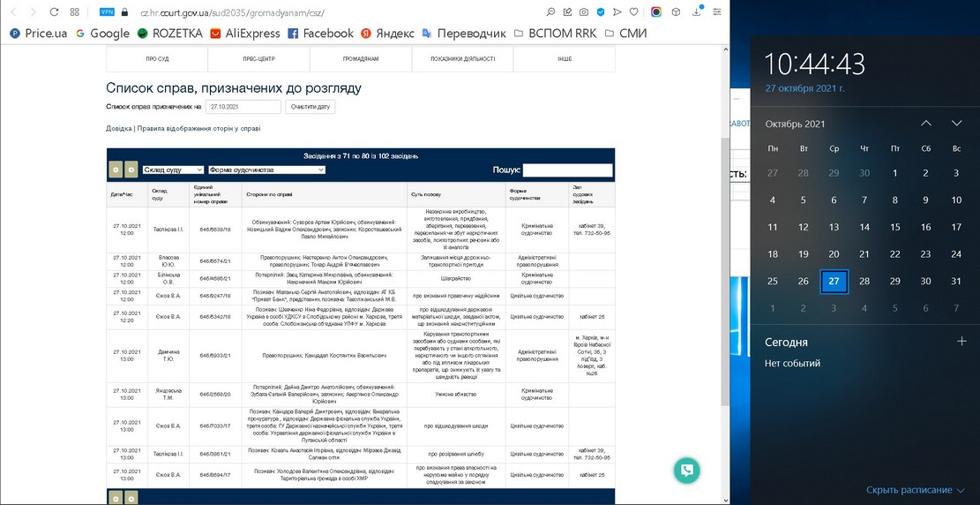Viewport: 980px width, 505px height.
Task: Sort by Дата/Час column header
Action: tap(127, 194)
